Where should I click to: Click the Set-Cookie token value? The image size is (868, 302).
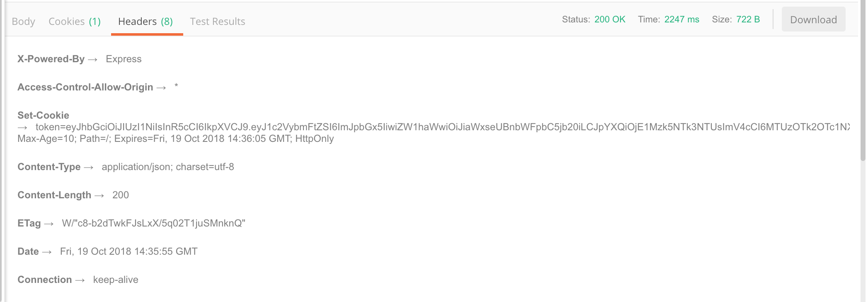coord(249,127)
